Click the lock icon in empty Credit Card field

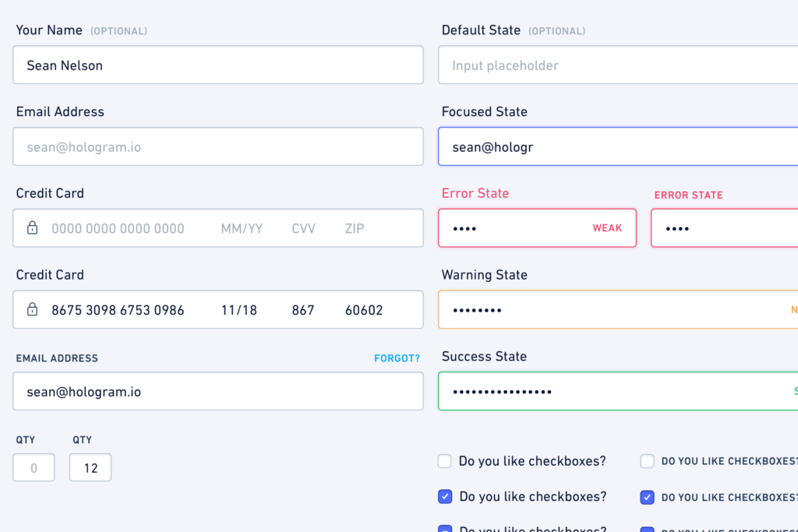coord(32,227)
